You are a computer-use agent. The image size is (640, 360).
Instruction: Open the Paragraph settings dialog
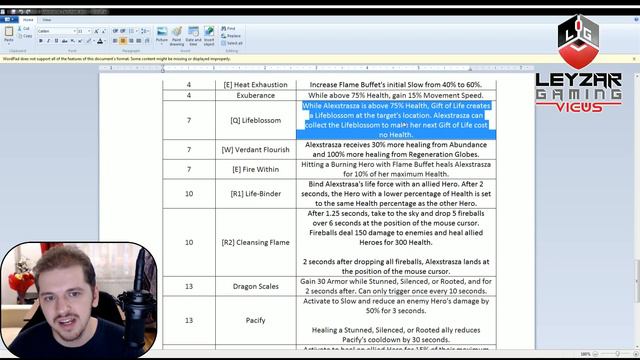pos(147,41)
